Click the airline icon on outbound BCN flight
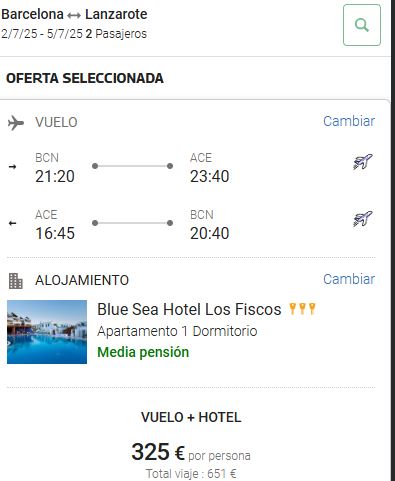 [x=363, y=162]
